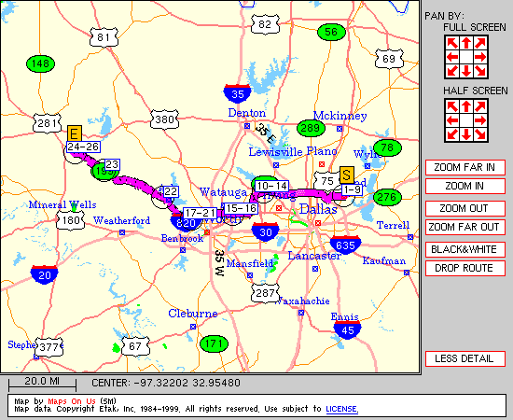Click the yellow S start marker
This screenshot has height=420, width=513.
click(x=347, y=175)
